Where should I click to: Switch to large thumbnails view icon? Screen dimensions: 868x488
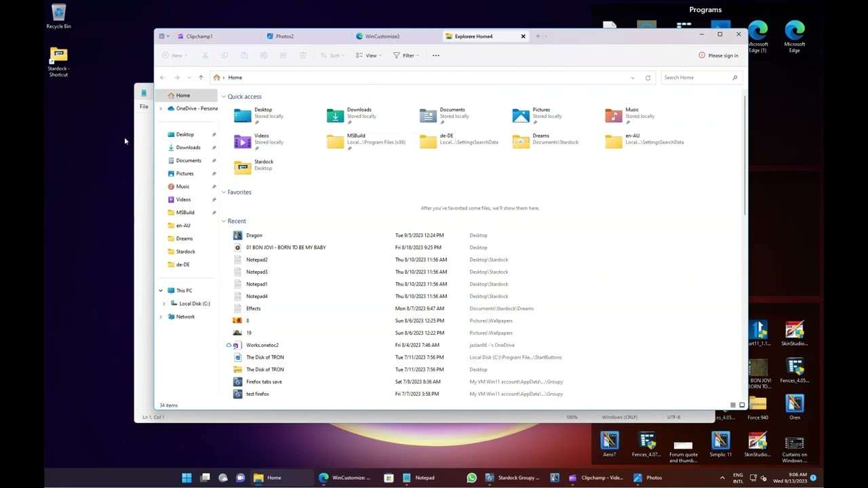point(742,405)
